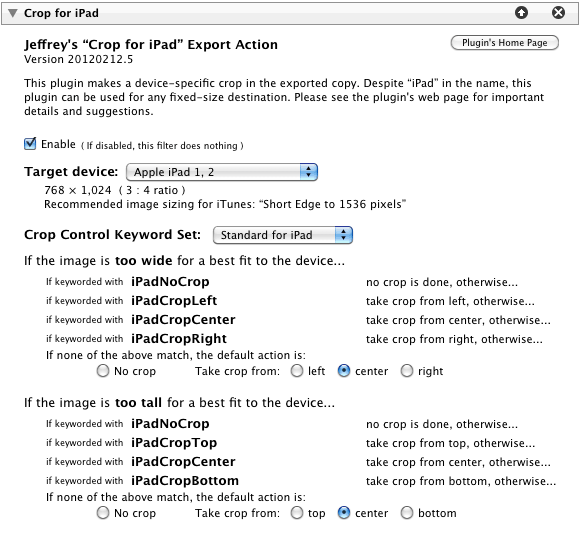Select center crop for too wide images

click(x=344, y=371)
